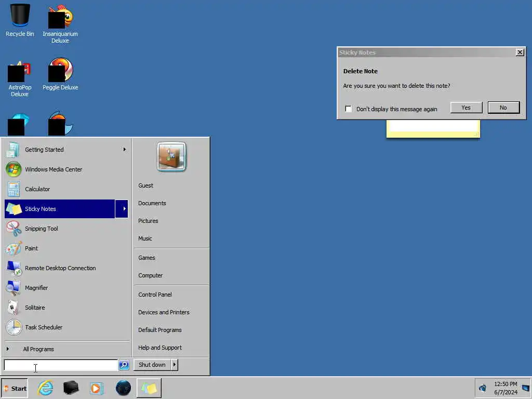Click the Magnifier icon in Start menu
This screenshot has height=399, width=532.
[13, 288]
